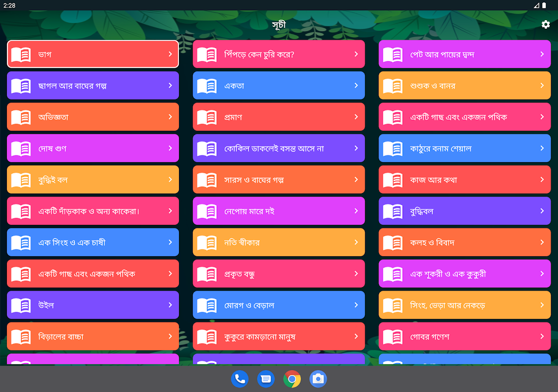The image size is (558, 392).
Task: Tap the book icon beside উইল
Action: point(21,305)
